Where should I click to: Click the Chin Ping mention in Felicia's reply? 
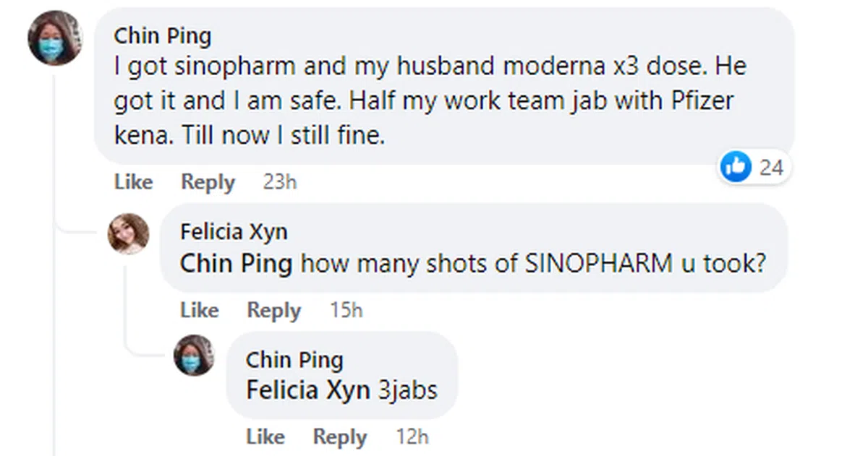coord(236,263)
